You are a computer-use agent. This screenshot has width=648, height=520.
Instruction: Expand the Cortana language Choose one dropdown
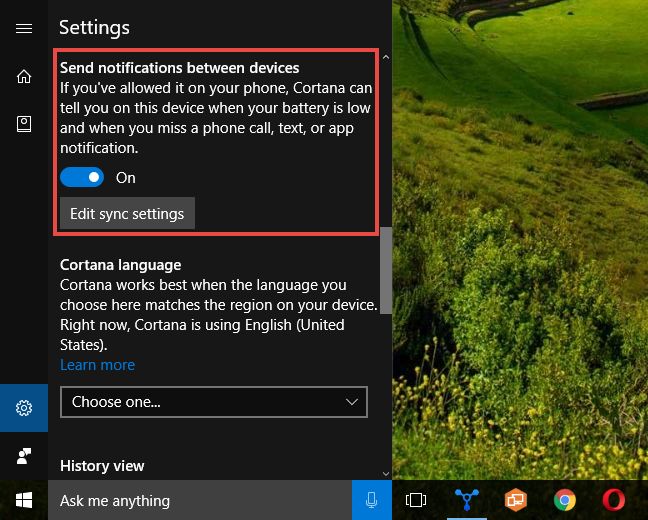(x=214, y=402)
